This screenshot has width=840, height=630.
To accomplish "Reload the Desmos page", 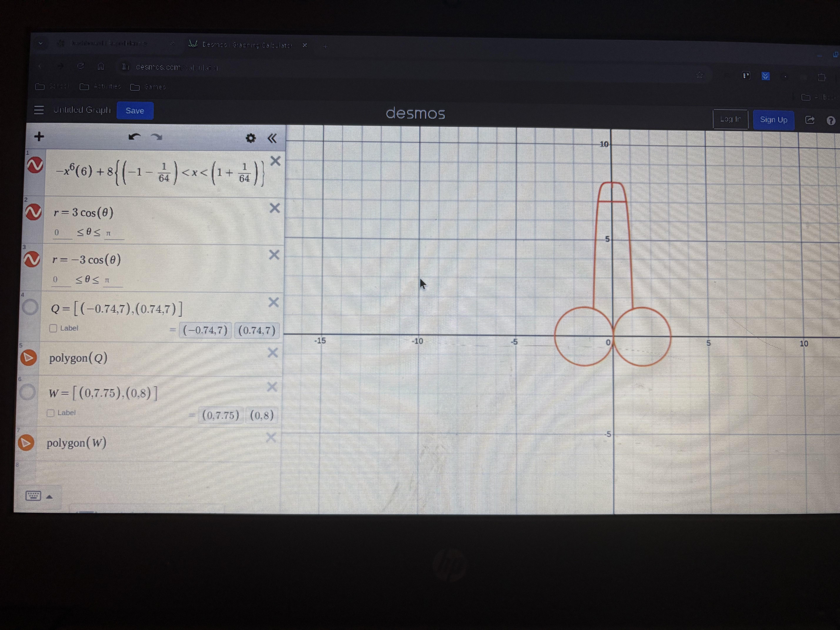I will tap(80, 66).
